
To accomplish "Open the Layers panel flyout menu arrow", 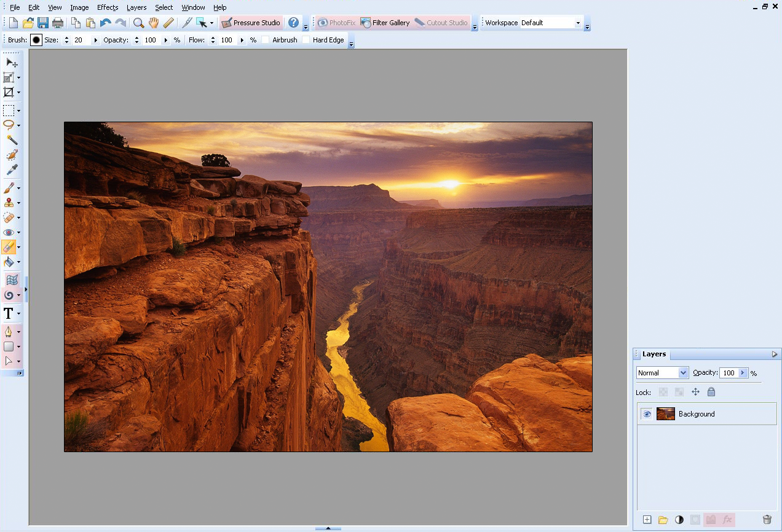I will pyautogui.click(x=775, y=354).
